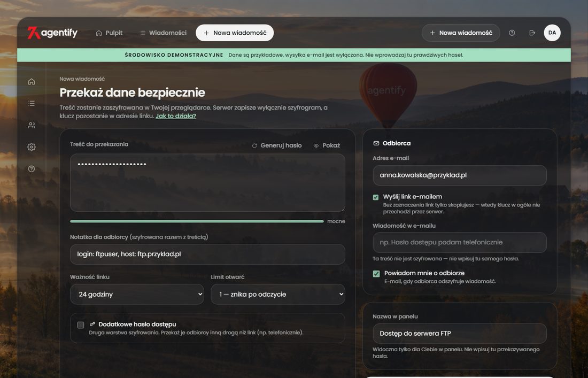
Task: Click the password strength bar labeled mocne
Action: pyautogui.click(x=197, y=221)
